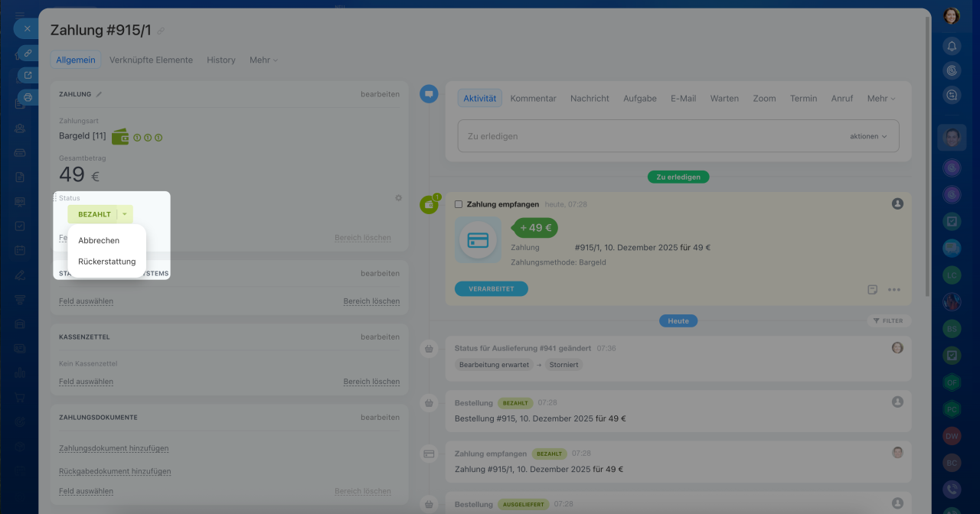Click the print icon on left panel edge
Image resolution: width=980 pixels, height=514 pixels.
click(28, 97)
